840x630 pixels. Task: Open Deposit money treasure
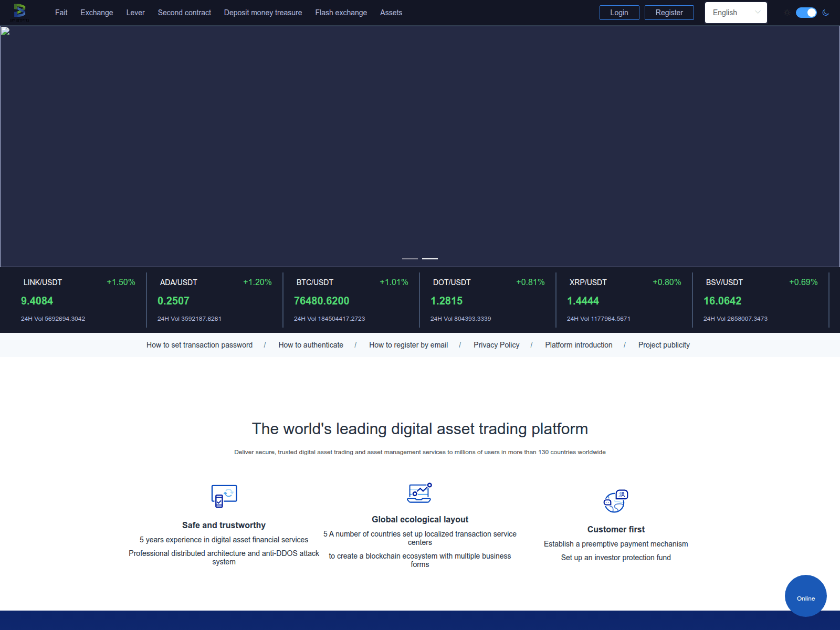(x=263, y=13)
